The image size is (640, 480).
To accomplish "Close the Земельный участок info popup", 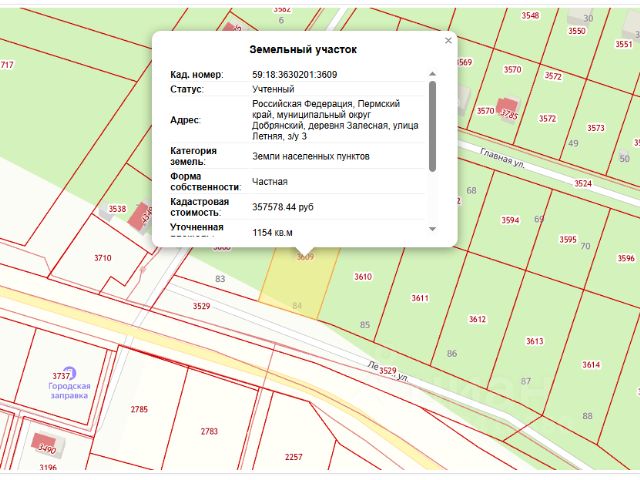I will click(448, 40).
